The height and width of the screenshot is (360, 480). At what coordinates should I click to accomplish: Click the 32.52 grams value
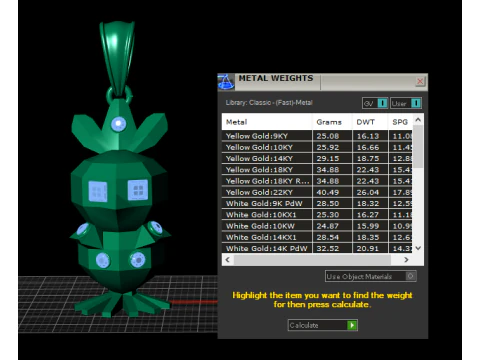pos(328,249)
